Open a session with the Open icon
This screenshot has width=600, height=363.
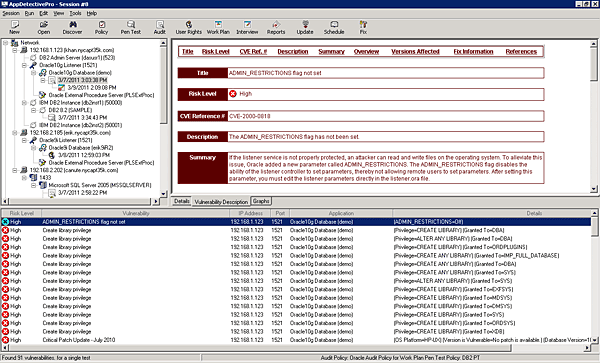point(44,24)
